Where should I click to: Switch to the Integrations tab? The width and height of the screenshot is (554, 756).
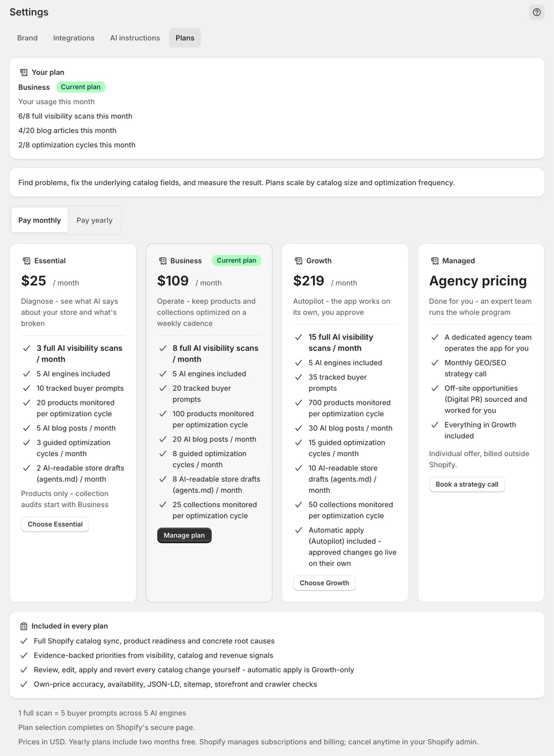click(74, 38)
